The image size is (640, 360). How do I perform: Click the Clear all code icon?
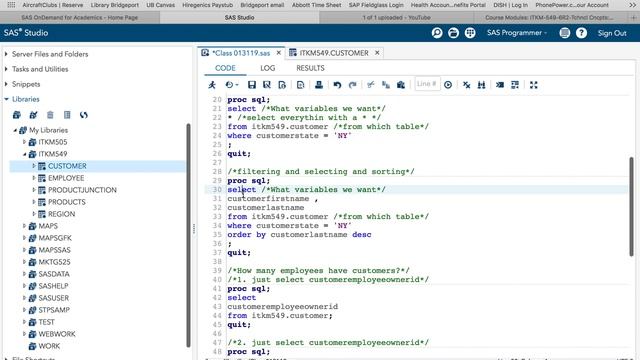467,85
